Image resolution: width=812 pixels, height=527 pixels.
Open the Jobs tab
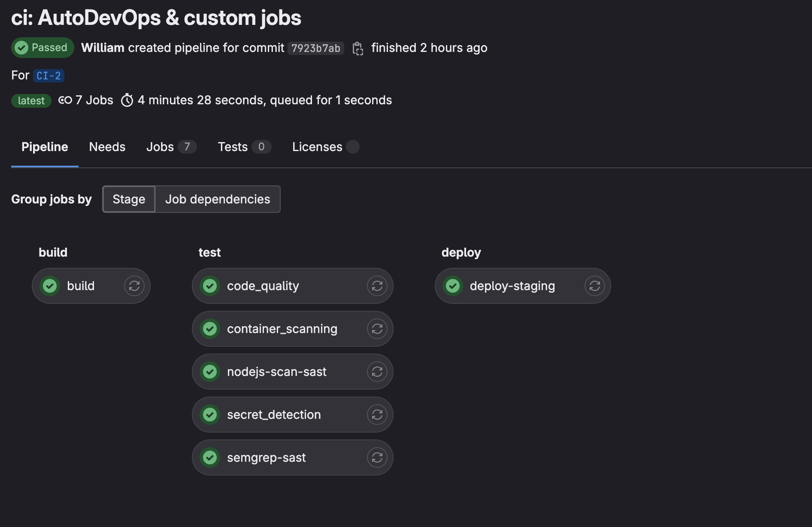pyautogui.click(x=171, y=147)
